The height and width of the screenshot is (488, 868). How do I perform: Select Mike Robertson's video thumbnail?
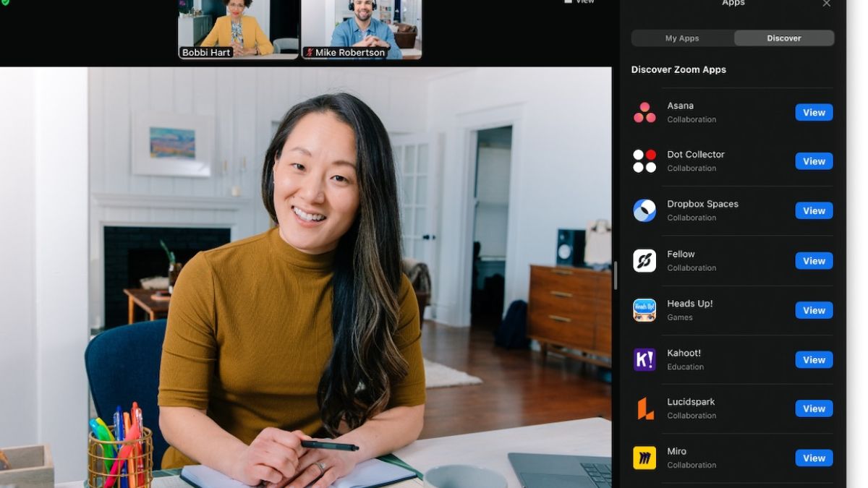click(x=362, y=29)
